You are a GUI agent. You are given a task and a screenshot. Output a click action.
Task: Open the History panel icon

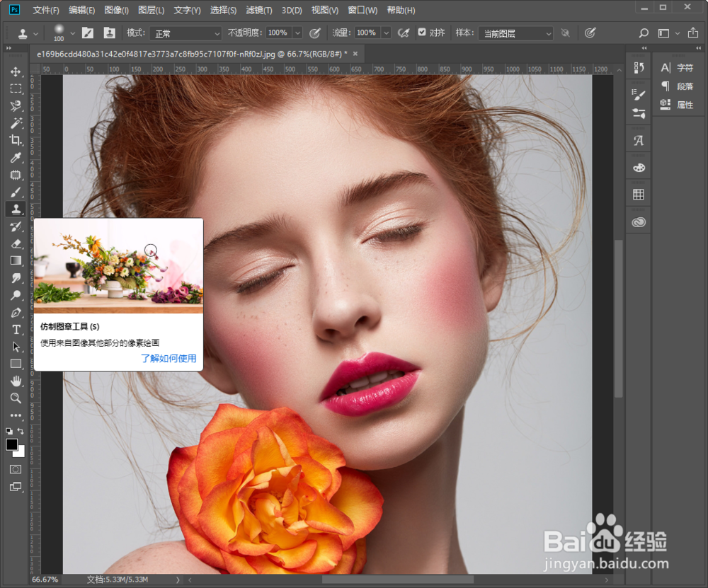pos(639,68)
